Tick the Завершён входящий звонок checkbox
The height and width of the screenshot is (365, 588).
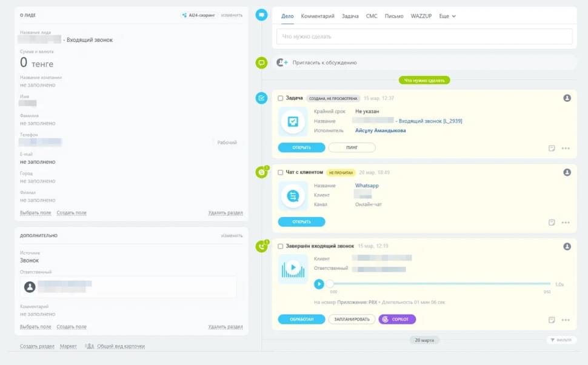(280, 246)
